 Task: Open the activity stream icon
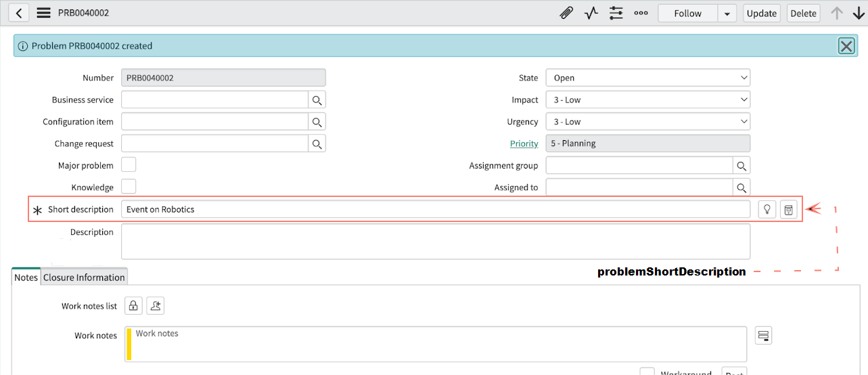pyautogui.click(x=591, y=13)
